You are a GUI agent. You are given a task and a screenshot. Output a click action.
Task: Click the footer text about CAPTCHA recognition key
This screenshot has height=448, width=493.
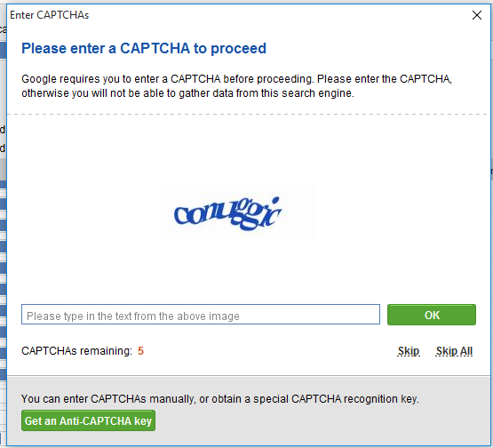tap(219, 399)
